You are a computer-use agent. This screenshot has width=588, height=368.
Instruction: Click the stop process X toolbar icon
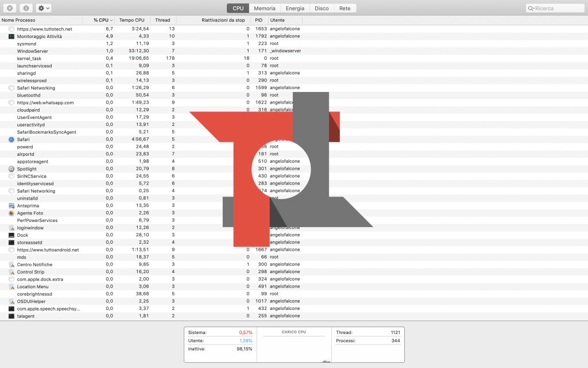(10, 8)
